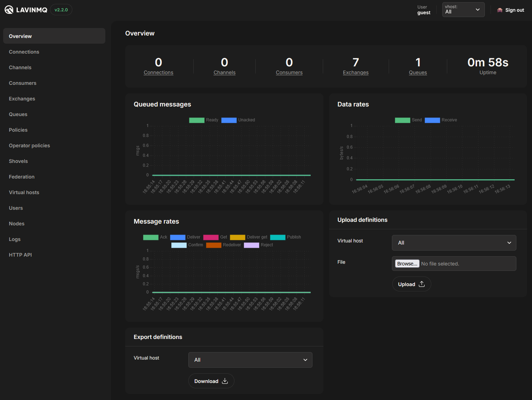This screenshot has height=400, width=532.
Task: Select Overview in the sidebar
Action: click(x=54, y=36)
